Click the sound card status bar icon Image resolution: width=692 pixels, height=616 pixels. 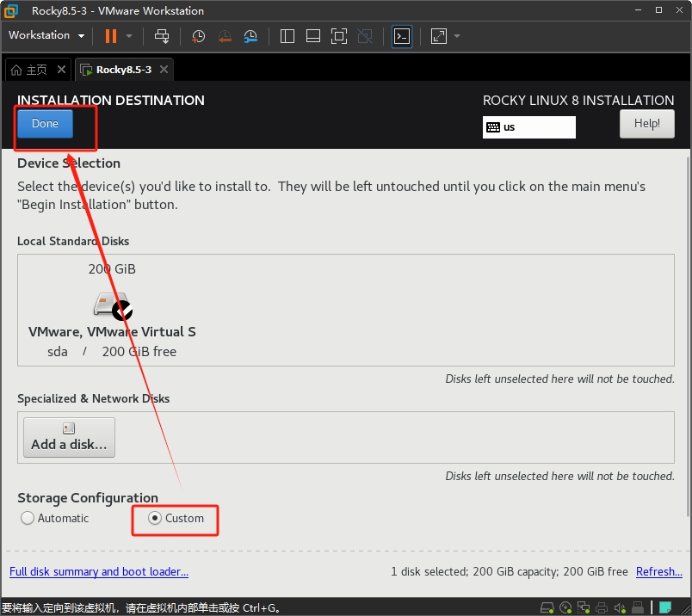pyautogui.click(x=620, y=607)
